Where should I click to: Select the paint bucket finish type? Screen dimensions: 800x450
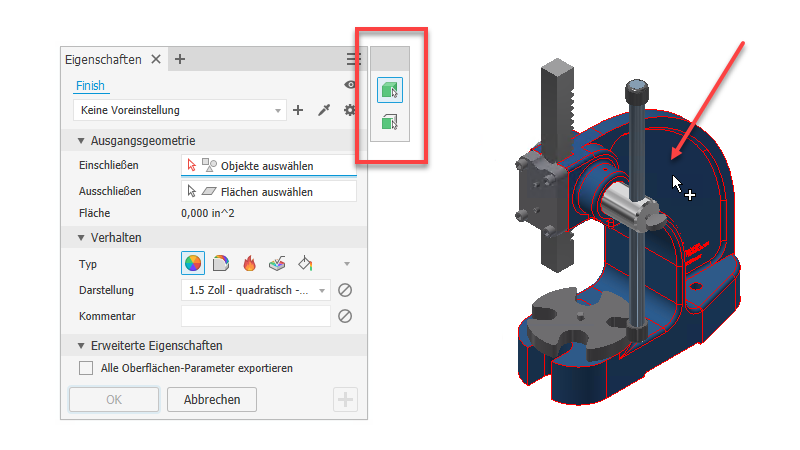coord(305,263)
